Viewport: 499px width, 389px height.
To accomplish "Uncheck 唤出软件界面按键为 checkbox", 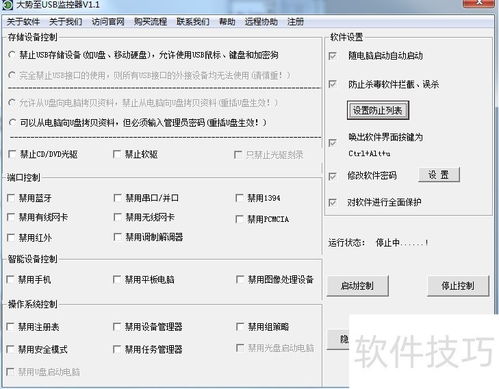I will 332,143.
